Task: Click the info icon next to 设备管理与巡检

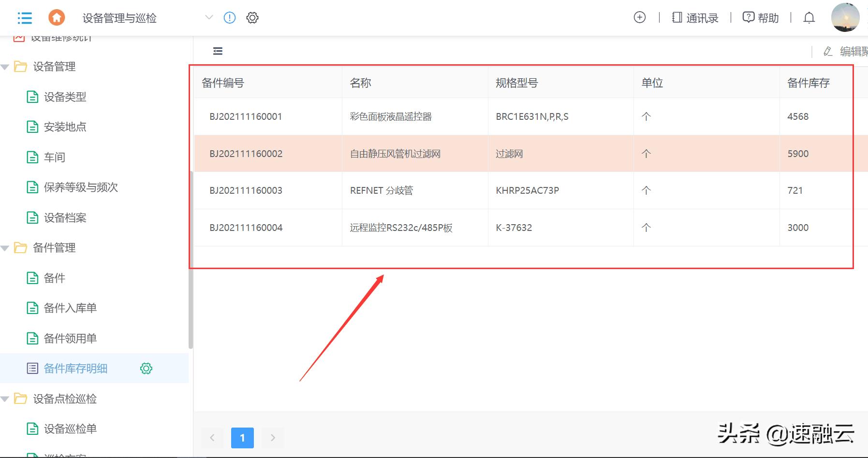Action: (x=229, y=17)
